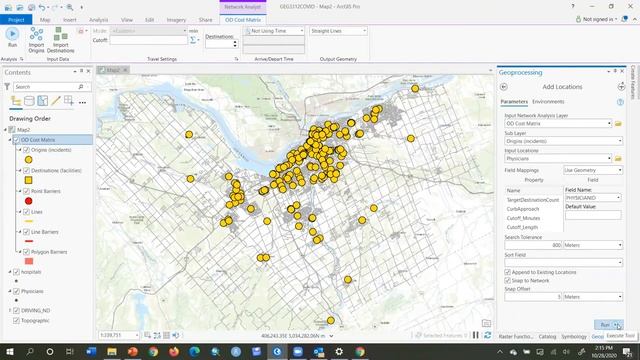Open Add Locations tool help
Screen dimensions: 640x360
click(x=620, y=102)
